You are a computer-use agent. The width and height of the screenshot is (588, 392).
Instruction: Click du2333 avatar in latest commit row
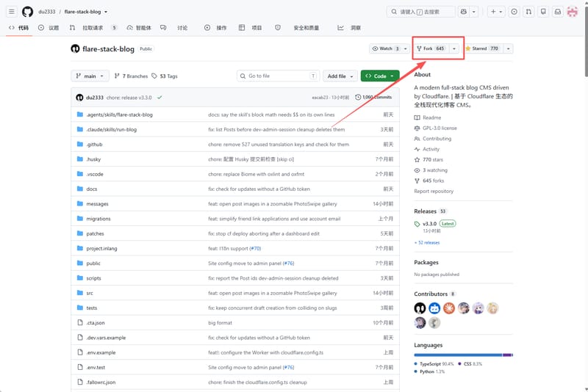click(x=79, y=98)
